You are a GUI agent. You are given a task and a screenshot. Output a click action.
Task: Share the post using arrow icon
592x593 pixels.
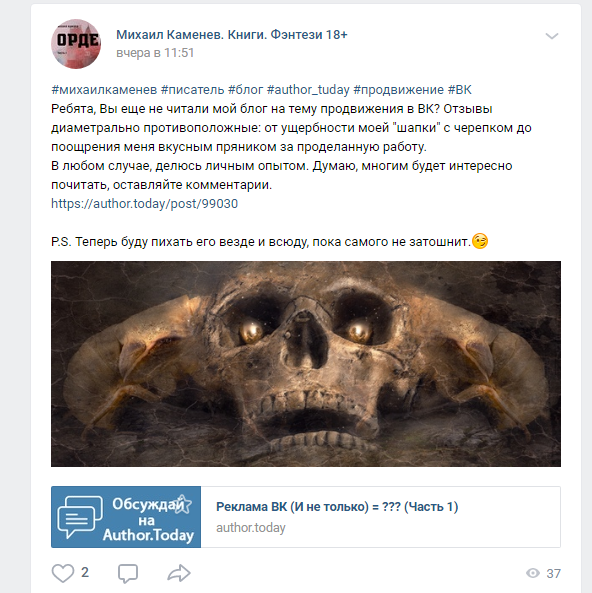(179, 573)
